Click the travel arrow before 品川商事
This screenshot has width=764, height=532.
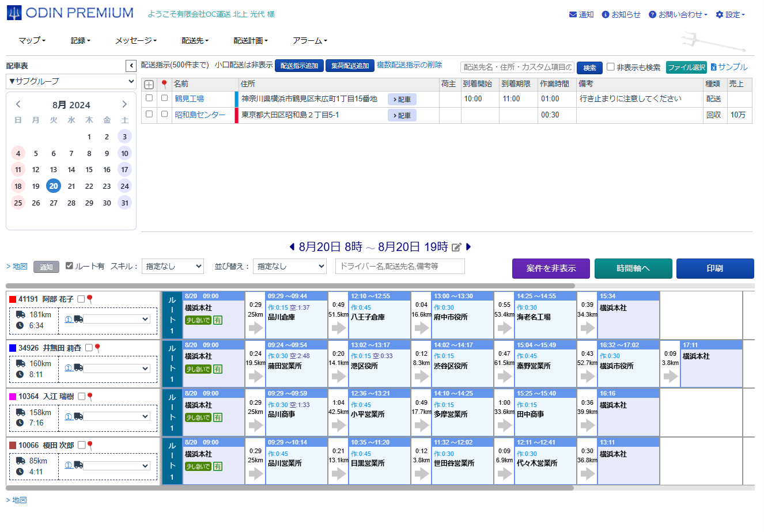[256, 425]
